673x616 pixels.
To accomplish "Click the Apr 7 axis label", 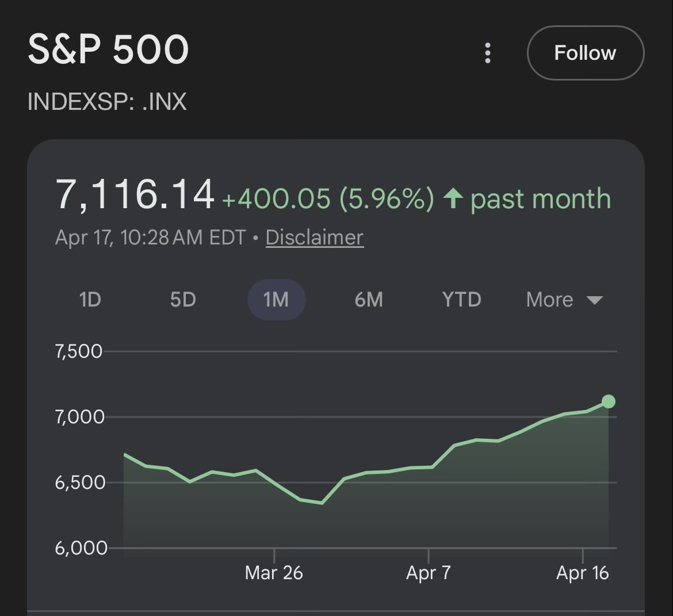I will [429, 573].
